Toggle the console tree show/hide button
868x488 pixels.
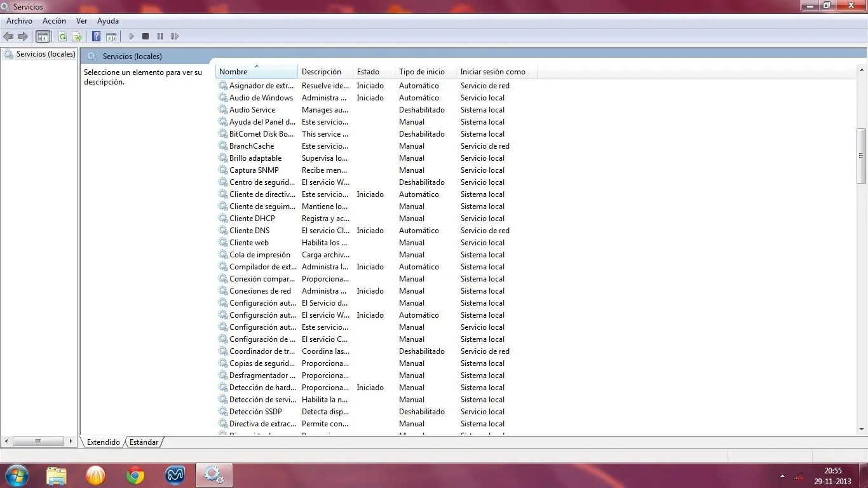[x=43, y=37]
